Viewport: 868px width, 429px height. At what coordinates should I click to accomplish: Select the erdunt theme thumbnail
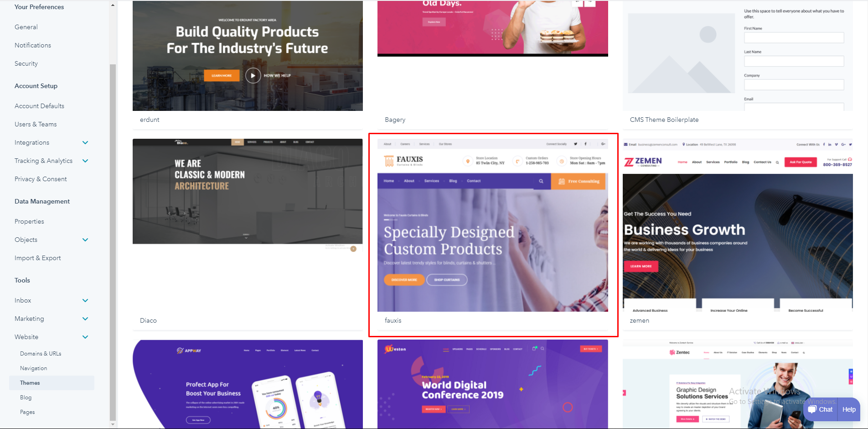point(248,56)
